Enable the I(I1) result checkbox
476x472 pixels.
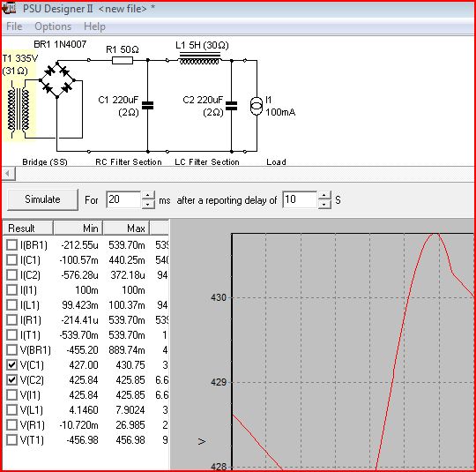11,289
